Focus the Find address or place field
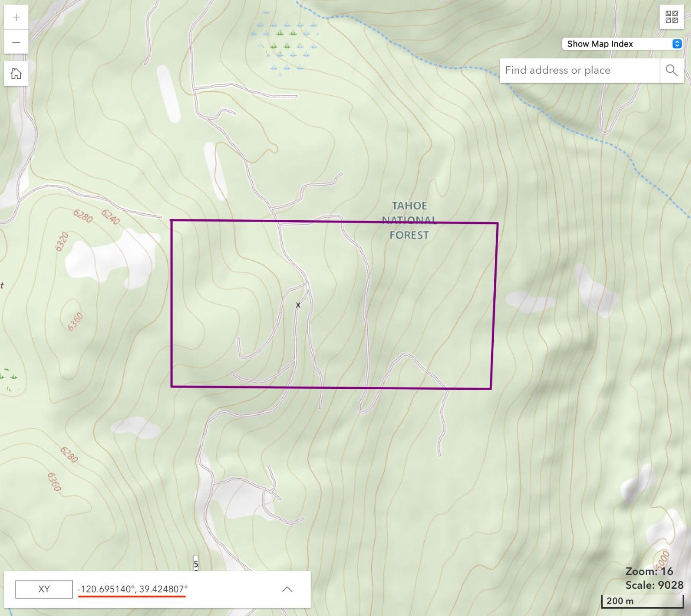Viewport: 691px width, 616px height. click(x=580, y=70)
